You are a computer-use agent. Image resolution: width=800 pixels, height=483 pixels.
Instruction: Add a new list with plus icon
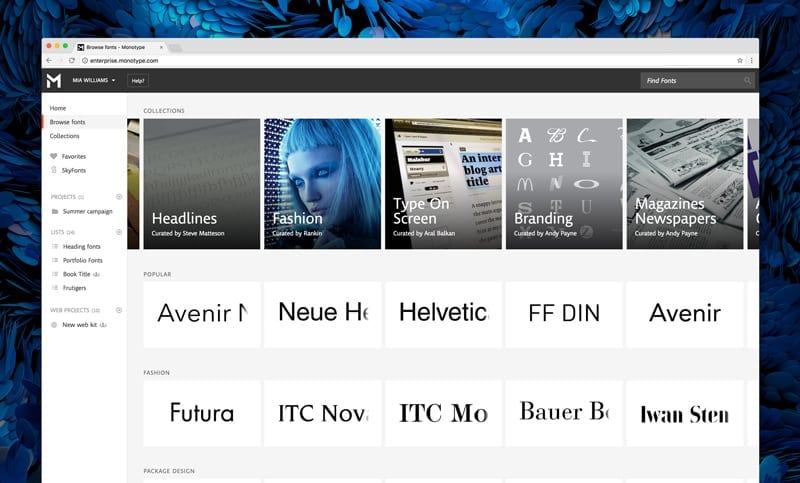coord(119,232)
